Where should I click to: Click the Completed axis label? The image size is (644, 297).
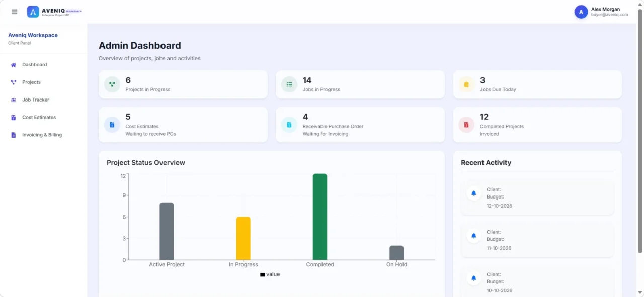click(320, 265)
